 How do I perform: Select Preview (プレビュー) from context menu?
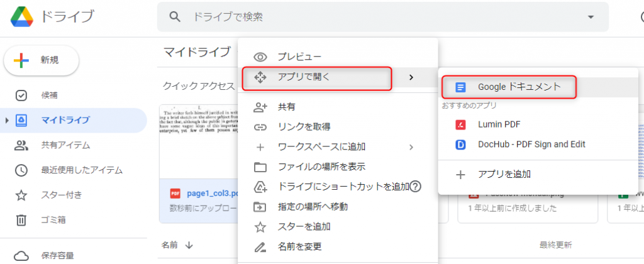(300, 57)
